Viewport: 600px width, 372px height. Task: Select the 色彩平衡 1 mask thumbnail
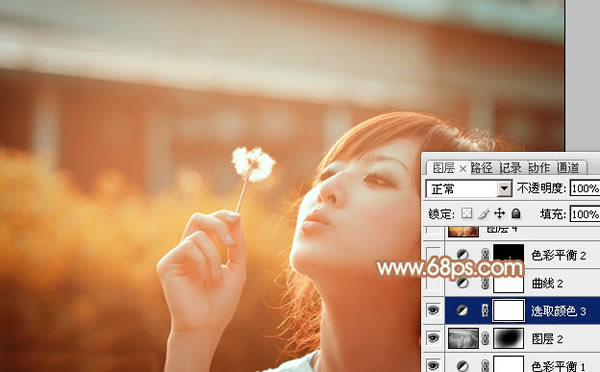point(509,364)
